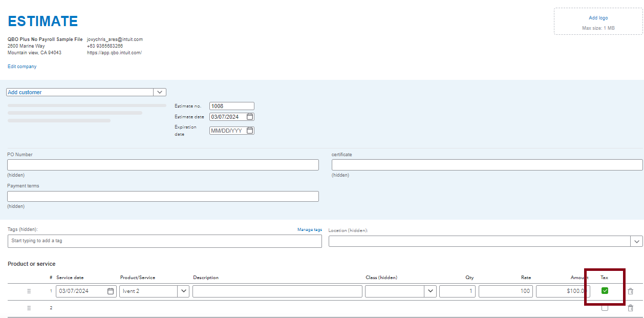644x318 pixels.
Task: Grab the drag handle for line 2
Action: coord(29,308)
